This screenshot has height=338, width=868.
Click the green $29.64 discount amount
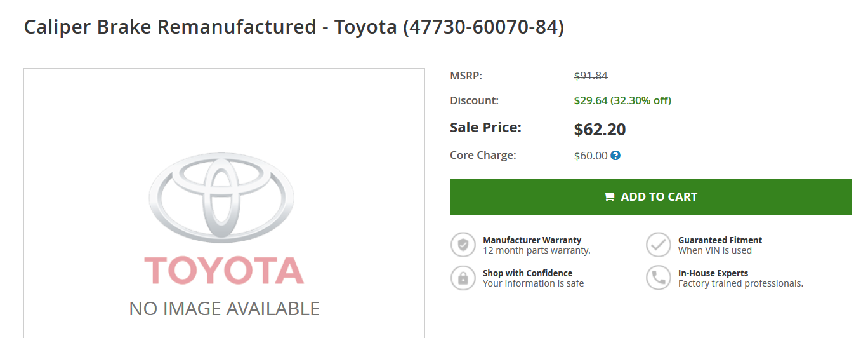591,100
